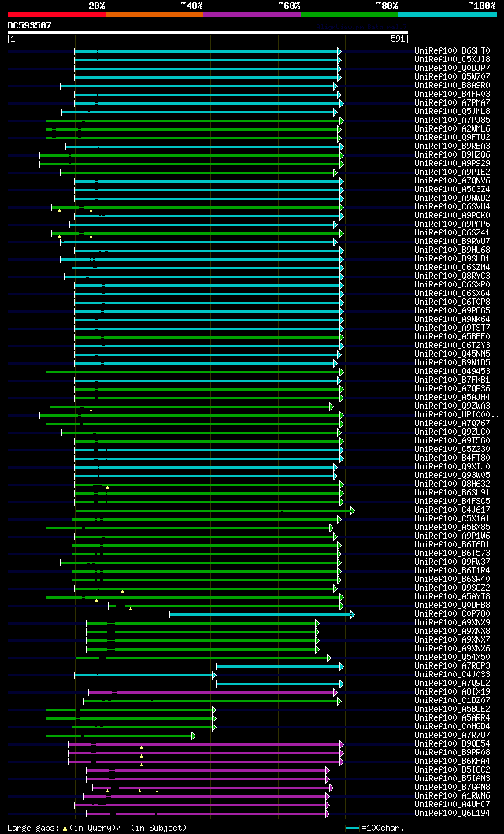Select the UniRef100_A9XNX6 label

(x=453, y=649)
